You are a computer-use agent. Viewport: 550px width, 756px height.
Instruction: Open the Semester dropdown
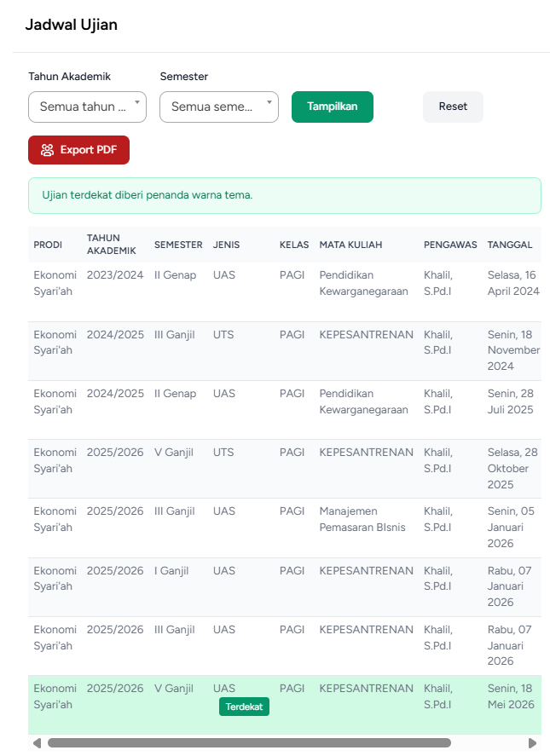[x=219, y=107]
